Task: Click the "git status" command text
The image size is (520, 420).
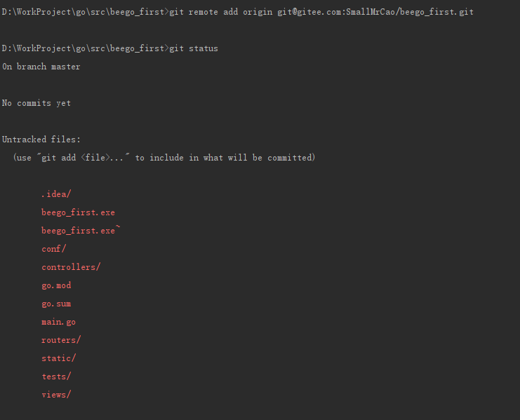Action: click(194, 48)
